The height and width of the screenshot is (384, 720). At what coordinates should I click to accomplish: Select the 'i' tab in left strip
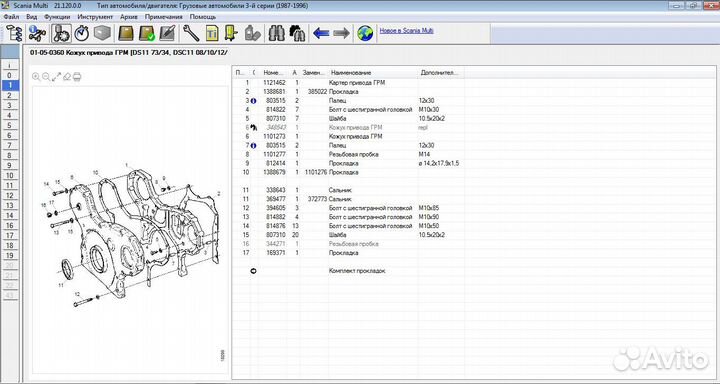pos(10,66)
